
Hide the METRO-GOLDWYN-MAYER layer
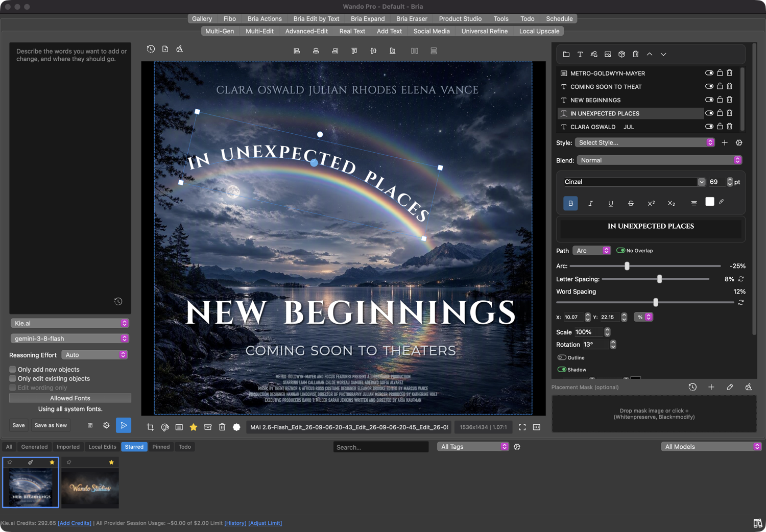click(x=709, y=73)
